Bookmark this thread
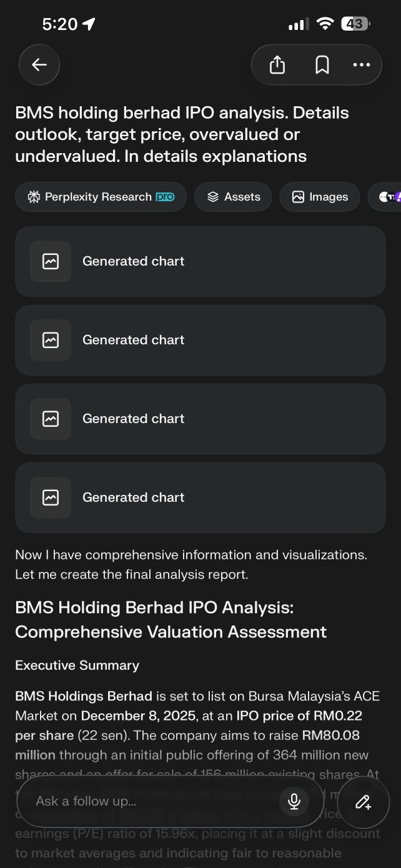The height and width of the screenshot is (868, 401). (322, 64)
